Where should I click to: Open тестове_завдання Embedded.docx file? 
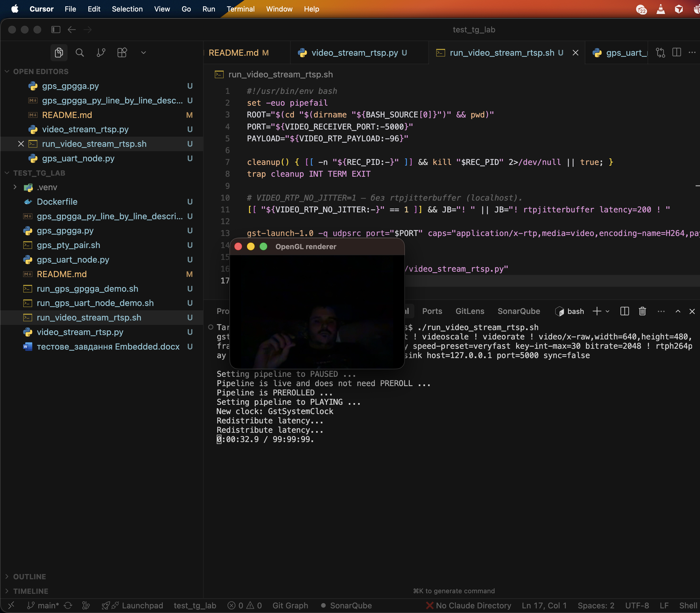102,347
